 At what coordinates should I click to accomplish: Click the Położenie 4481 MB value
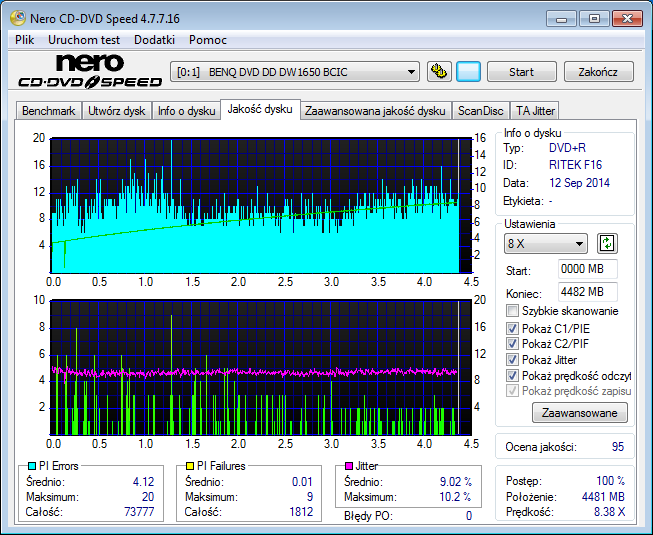click(x=603, y=497)
